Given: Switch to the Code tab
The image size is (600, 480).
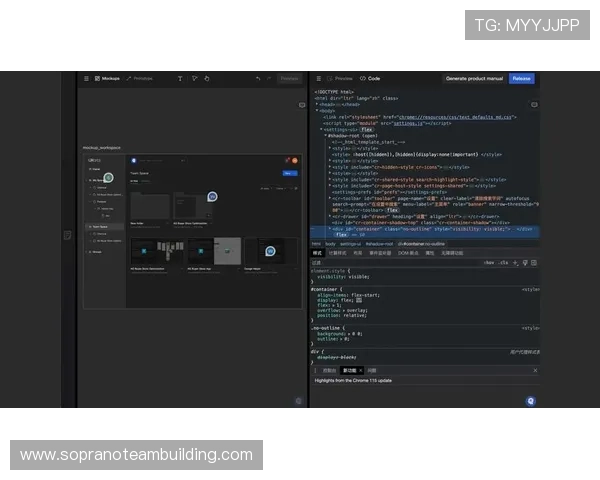Looking at the screenshot, I should tap(370, 78).
